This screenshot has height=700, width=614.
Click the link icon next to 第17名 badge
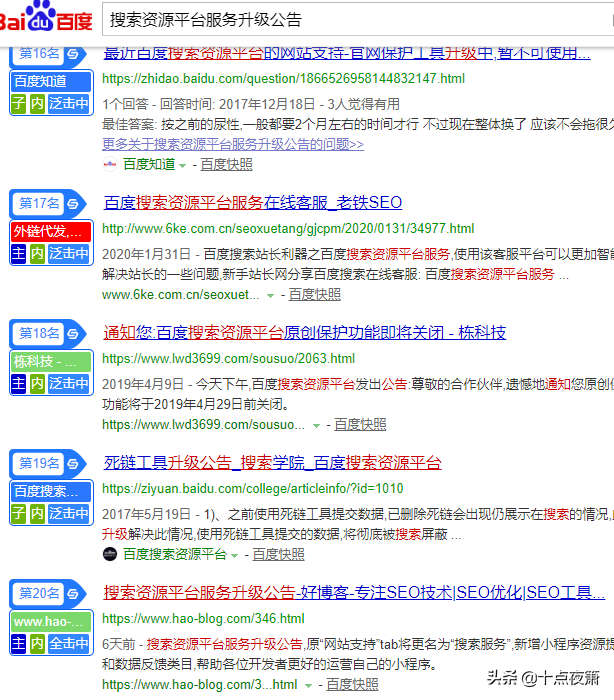click(73, 204)
